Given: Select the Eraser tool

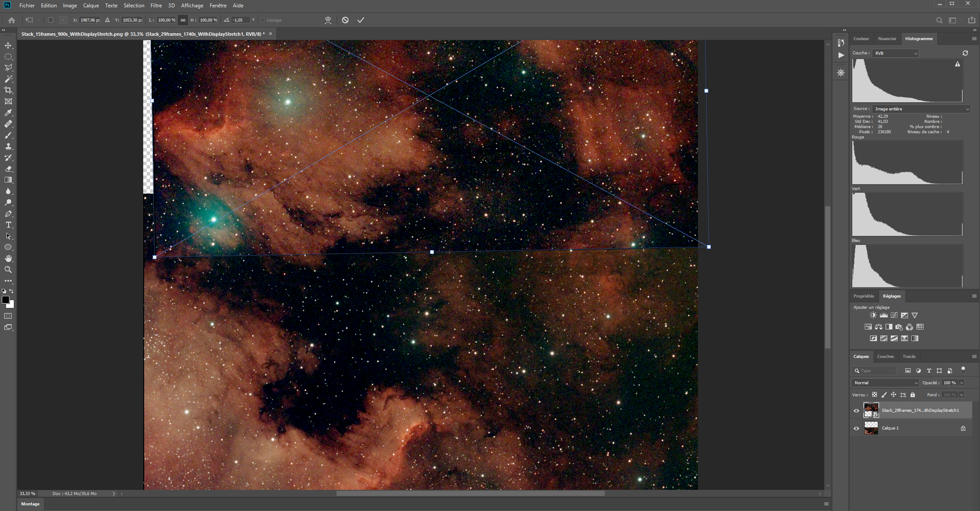Looking at the screenshot, I should pyautogui.click(x=8, y=169).
